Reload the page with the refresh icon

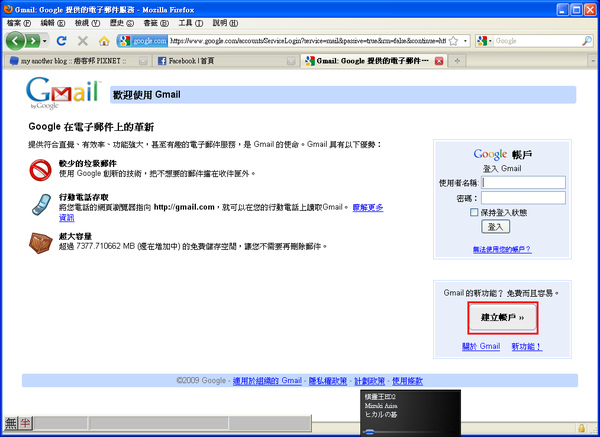coord(61,41)
